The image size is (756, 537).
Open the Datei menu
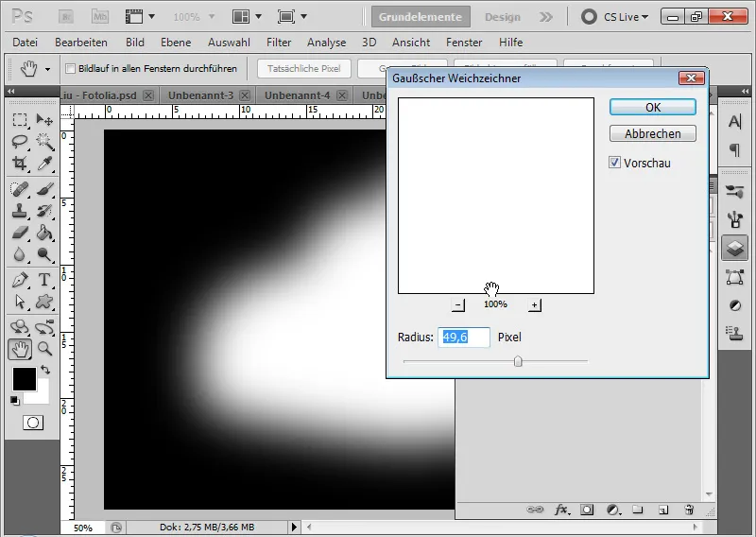click(26, 43)
